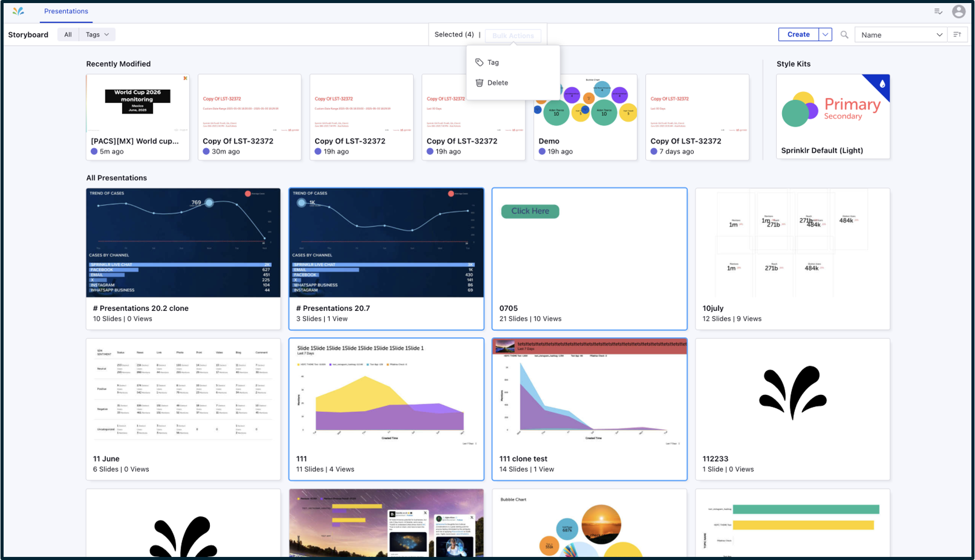Image resolution: width=975 pixels, height=560 pixels.
Task: Open # Presentations 20.2 clone card
Action: tap(183, 259)
